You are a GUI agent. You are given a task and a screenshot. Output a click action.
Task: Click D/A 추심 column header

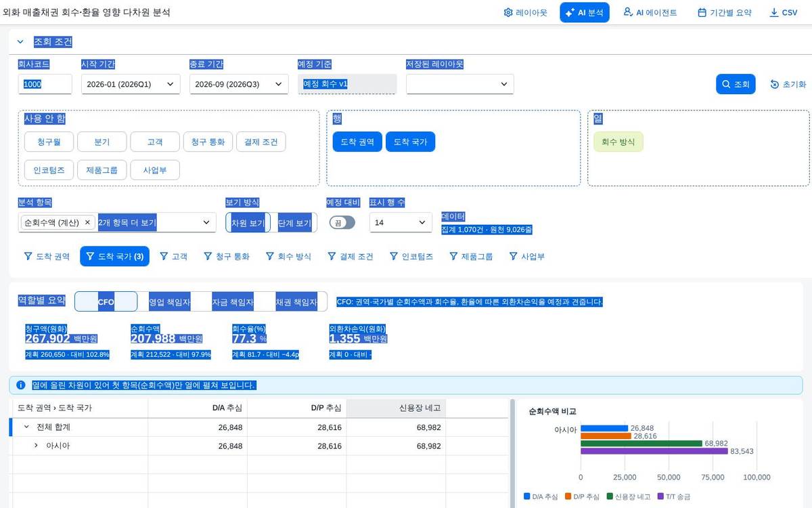[198, 408]
